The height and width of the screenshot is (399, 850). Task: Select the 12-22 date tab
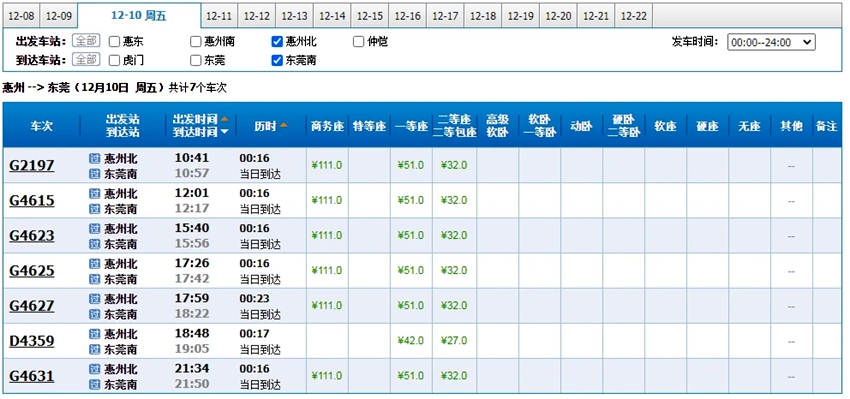tap(634, 16)
